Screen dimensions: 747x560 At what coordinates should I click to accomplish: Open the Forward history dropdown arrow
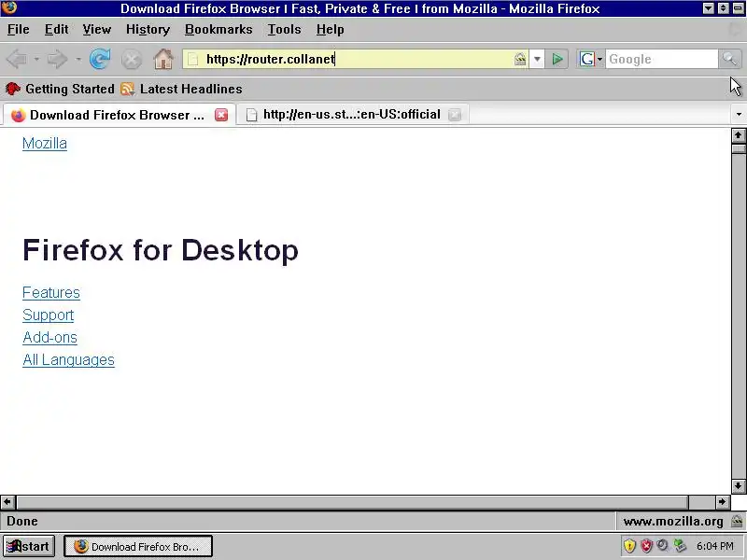[78, 59]
